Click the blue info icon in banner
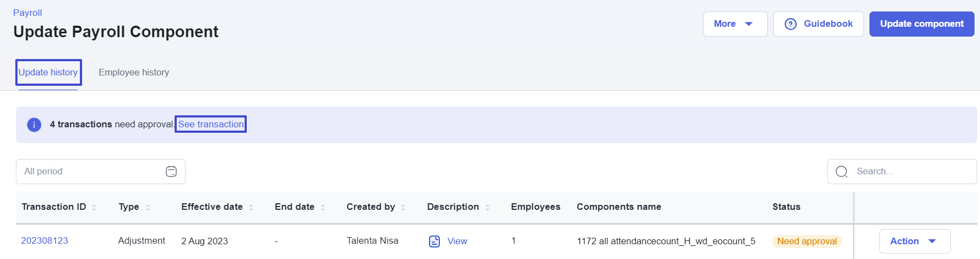 click(x=34, y=125)
